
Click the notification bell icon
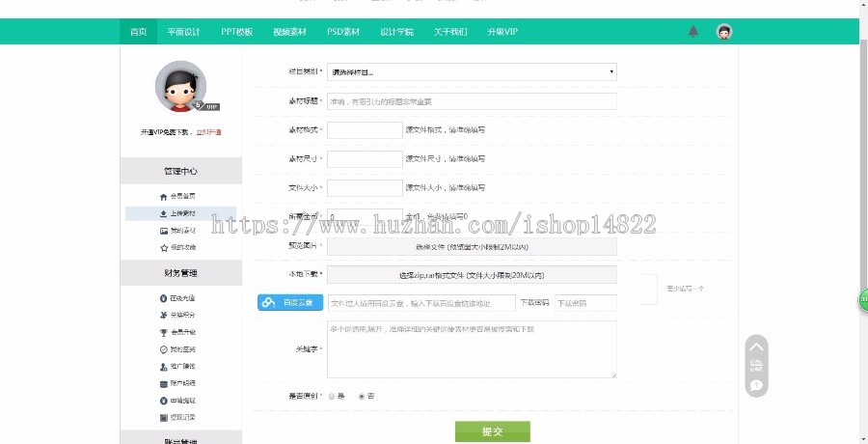[692, 32]
